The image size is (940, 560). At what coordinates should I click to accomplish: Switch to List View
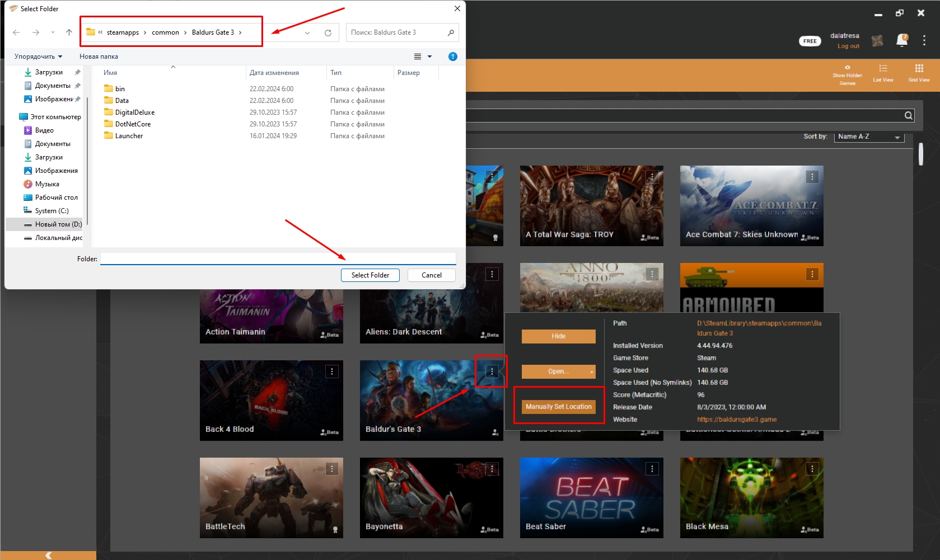[883, 73]
